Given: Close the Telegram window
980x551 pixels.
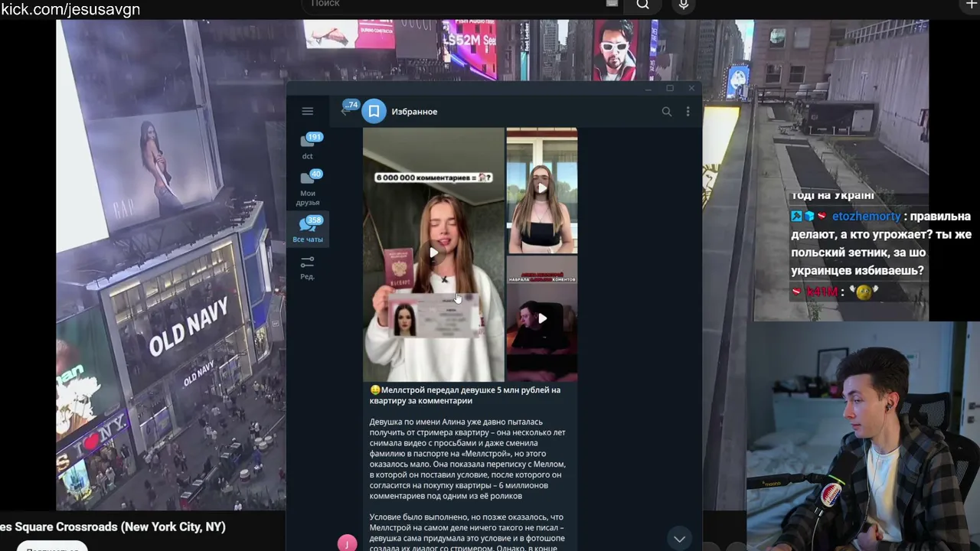Looking at the screenshot, I should (691, 89).
